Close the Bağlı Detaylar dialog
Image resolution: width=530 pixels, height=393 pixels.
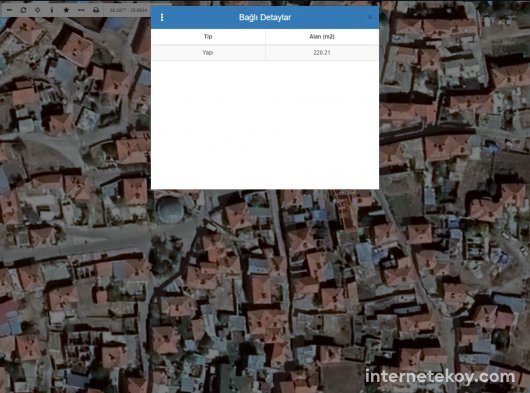click(x=370, y=18)
